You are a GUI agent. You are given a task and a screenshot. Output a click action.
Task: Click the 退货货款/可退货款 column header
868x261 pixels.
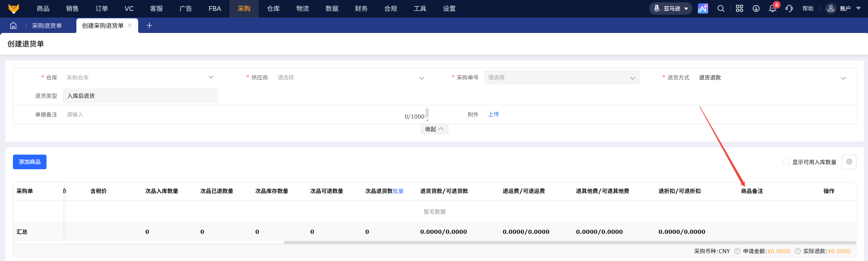(444, 191)
